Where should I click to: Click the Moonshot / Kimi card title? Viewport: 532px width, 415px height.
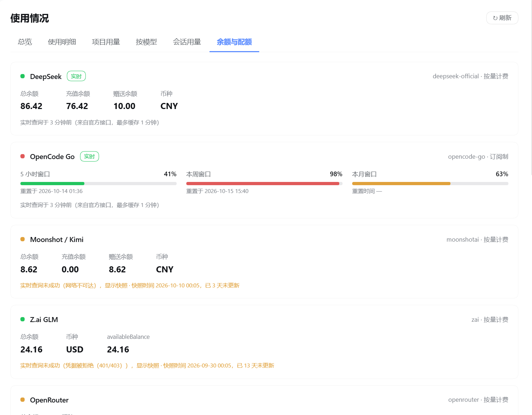56,239
